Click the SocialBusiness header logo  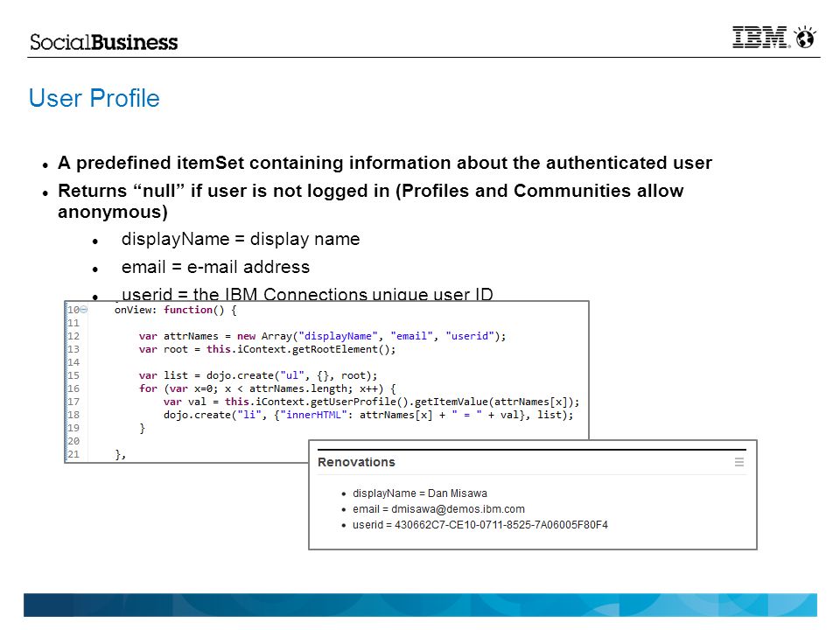pyautogui.click(x=103, y=42)
